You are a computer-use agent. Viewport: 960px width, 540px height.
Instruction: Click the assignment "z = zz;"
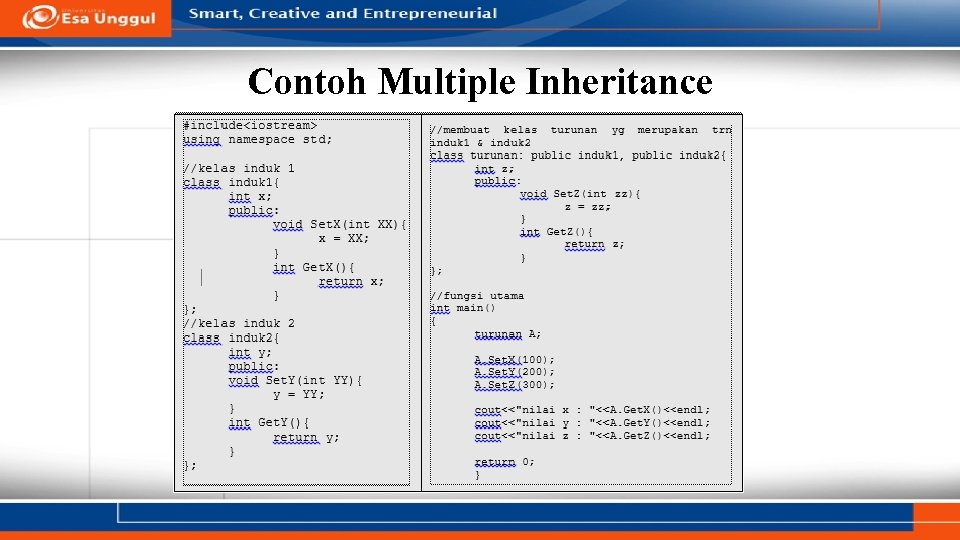[588, 207]
